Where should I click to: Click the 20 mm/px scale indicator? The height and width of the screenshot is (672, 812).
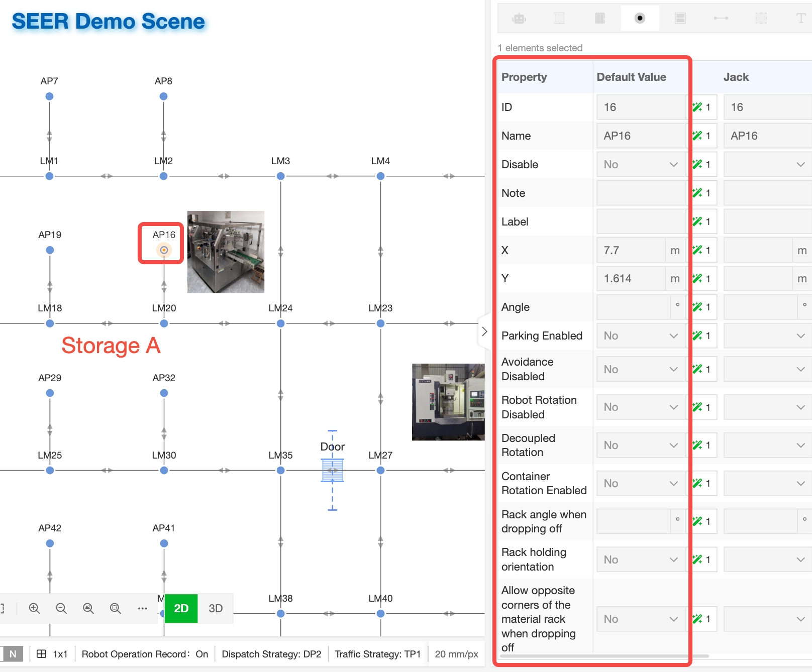[457, 654]
